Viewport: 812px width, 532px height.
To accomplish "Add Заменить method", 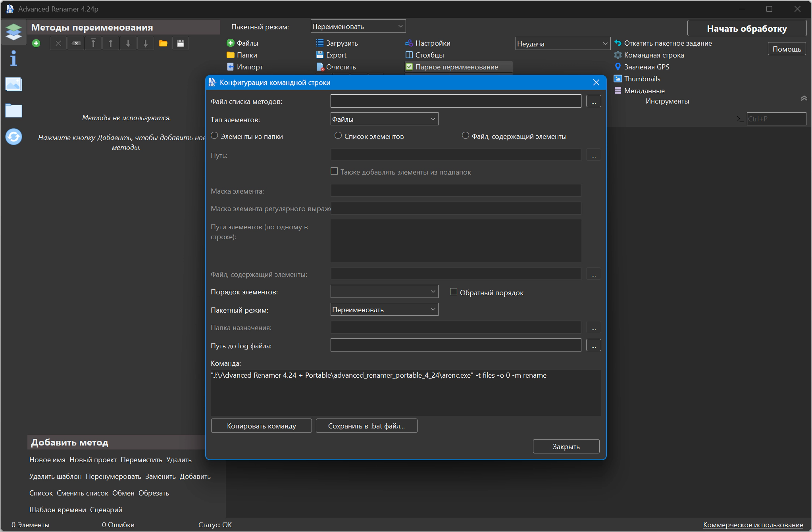I will (160, 476).
